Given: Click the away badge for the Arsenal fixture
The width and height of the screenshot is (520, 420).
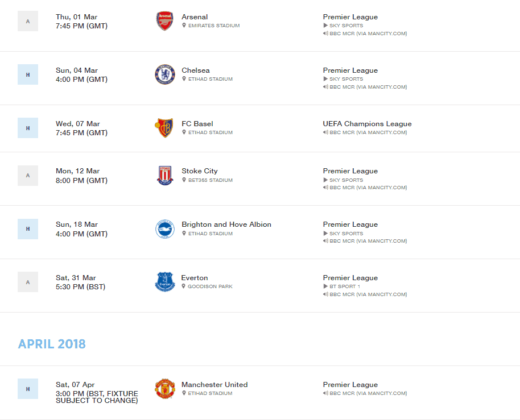Looking at the screenshot, I should (28, 21).
